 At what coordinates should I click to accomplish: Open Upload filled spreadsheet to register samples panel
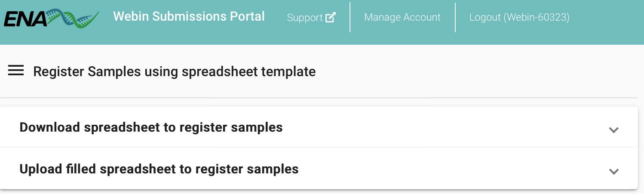159,169
